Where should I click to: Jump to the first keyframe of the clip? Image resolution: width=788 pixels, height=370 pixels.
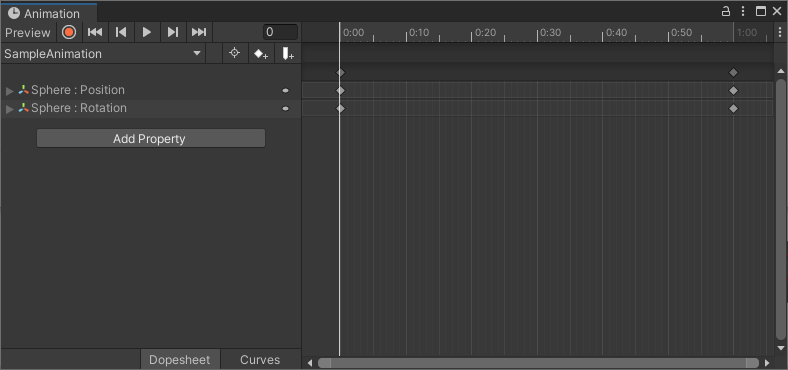[x=95, y=32]
